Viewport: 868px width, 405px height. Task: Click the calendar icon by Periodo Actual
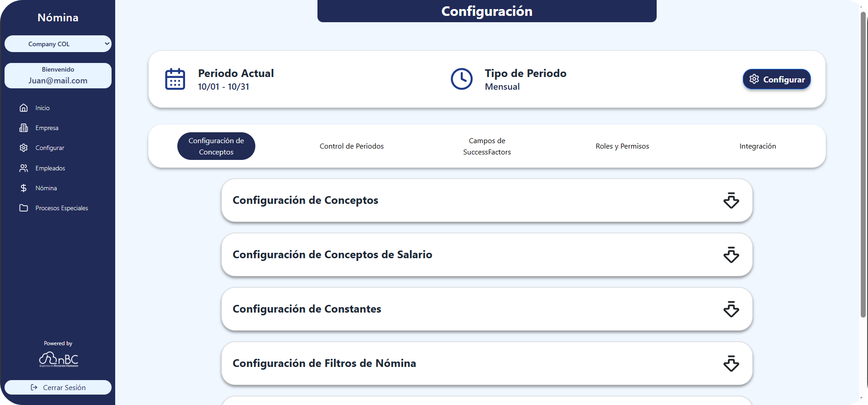pyautogui.click(x=175, y=79)
